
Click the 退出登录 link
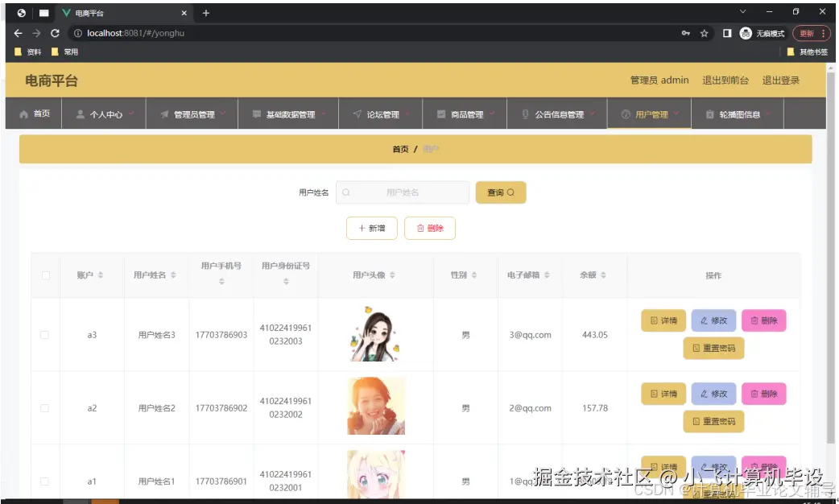pos(779,80)
